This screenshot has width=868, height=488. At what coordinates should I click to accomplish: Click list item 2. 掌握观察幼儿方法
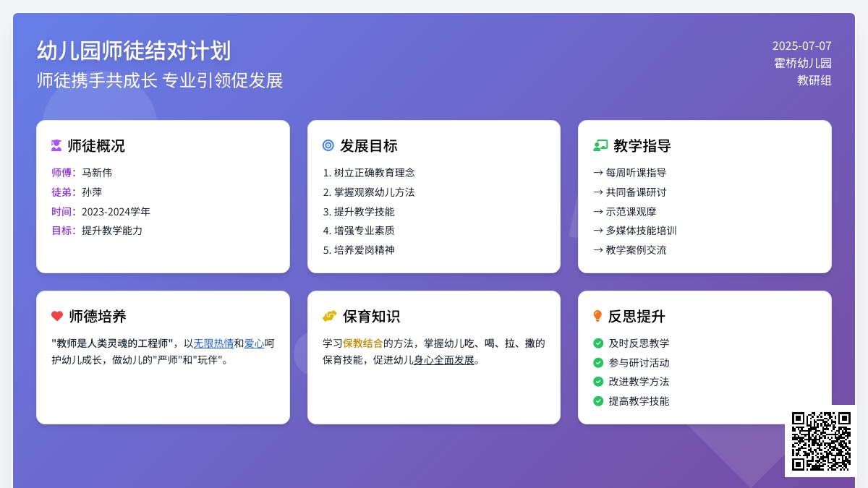pos(369,192)
